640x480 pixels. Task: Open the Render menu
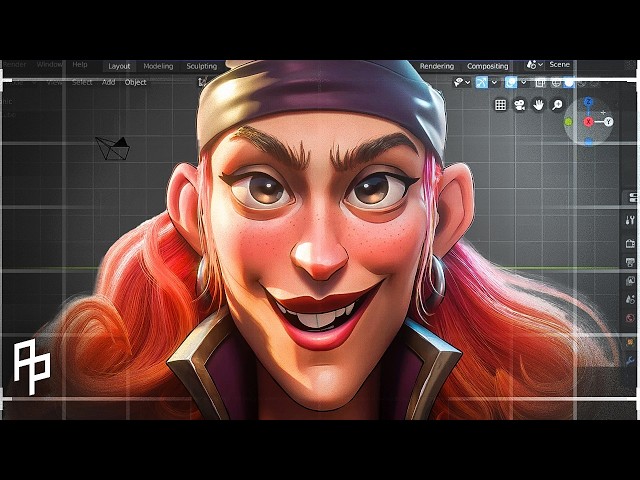click(x=15, y=64)
